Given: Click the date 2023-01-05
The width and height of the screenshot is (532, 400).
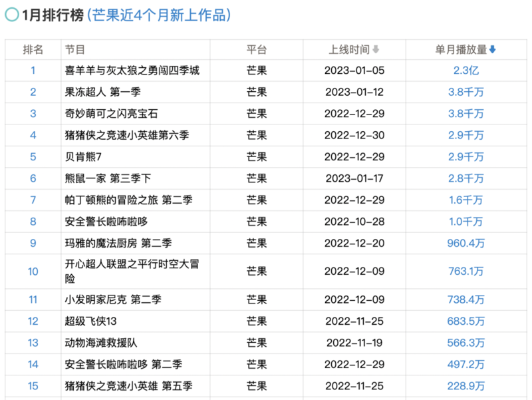Looking at the screenshot, I should tap(354, 71).
